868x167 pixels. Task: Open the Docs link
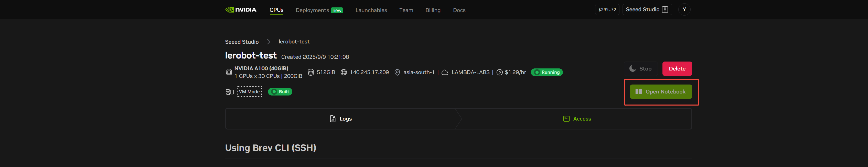point(459,10)
